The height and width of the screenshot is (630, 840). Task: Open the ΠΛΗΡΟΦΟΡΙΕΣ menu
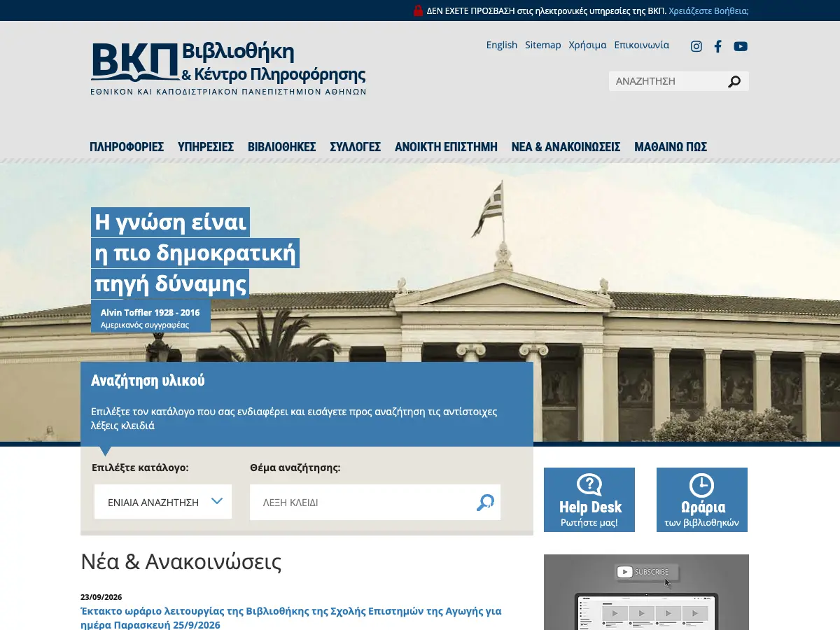click(127, 147)
